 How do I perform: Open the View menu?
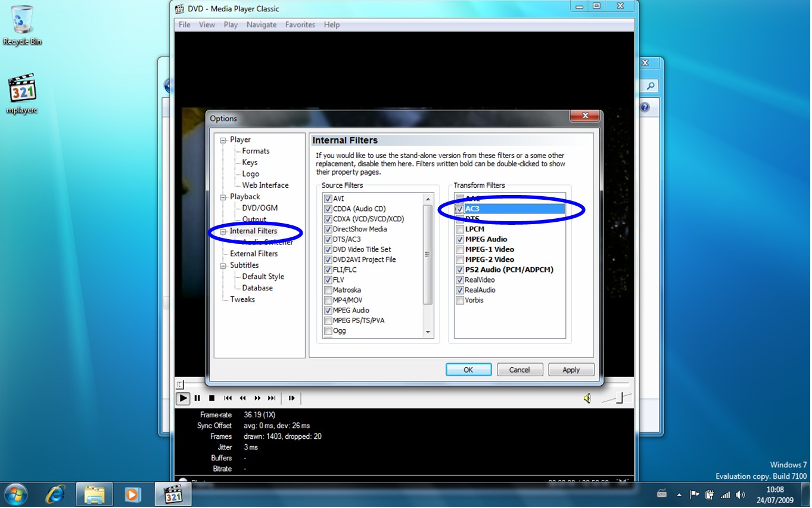tap(207, 24)
